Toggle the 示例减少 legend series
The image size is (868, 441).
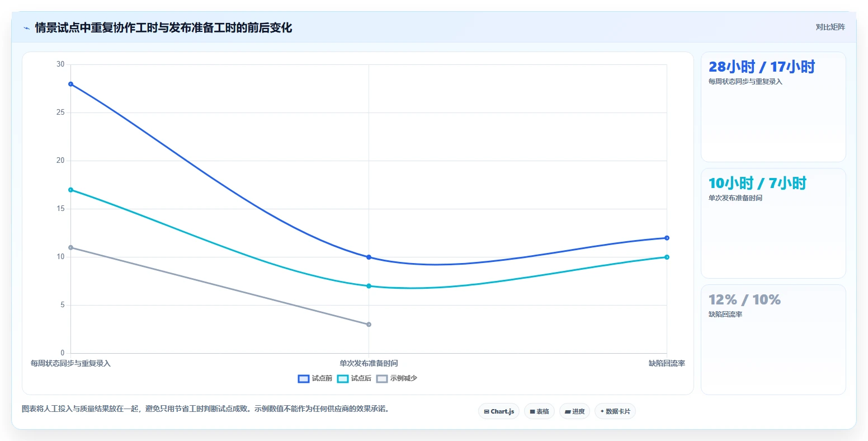tap(397, 378)
